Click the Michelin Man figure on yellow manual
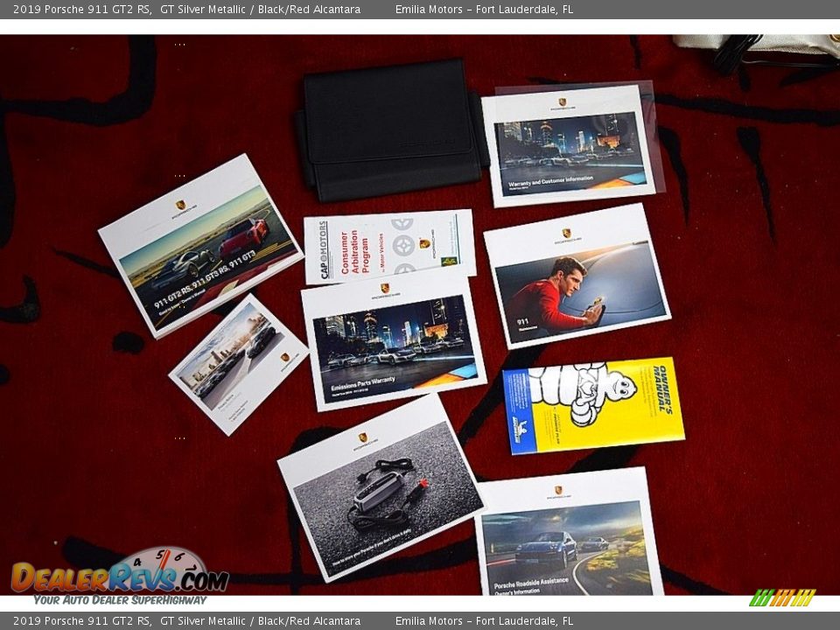The height and width of the screenshot is (630, 840). click(582, 390)
